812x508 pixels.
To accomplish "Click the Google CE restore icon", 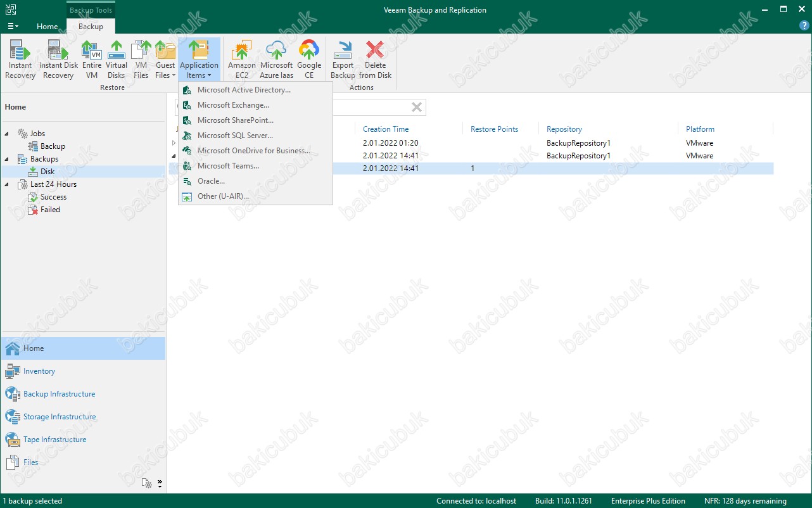I will [x=309, y=60].
